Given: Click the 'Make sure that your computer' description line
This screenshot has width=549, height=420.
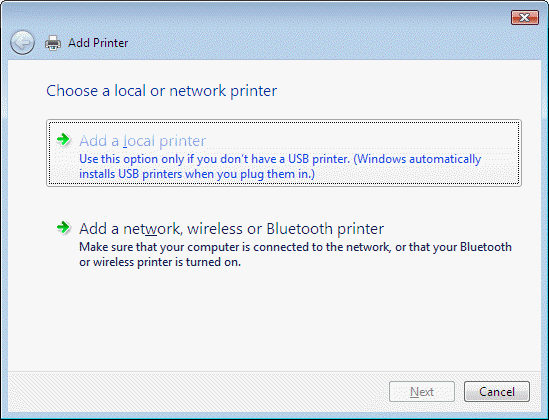Looking at the screenshot, I should point(295,247).
